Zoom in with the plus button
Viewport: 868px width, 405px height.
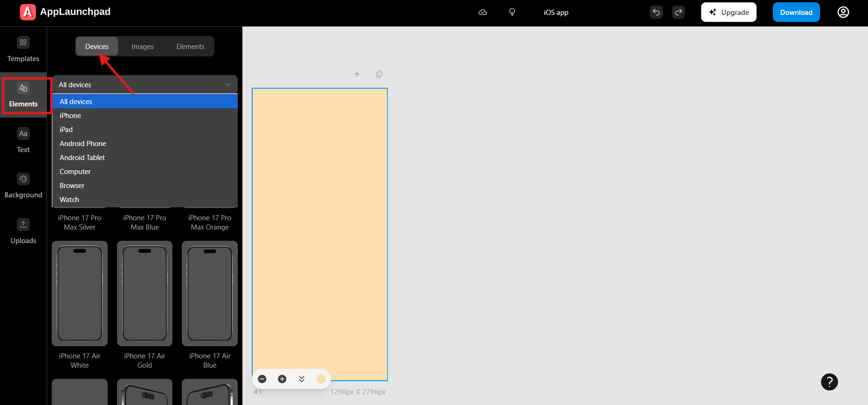(x=282, y=379)
